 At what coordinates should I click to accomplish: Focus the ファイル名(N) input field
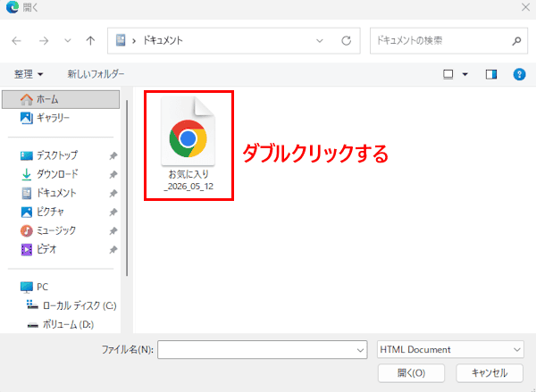tap(262, 350)
